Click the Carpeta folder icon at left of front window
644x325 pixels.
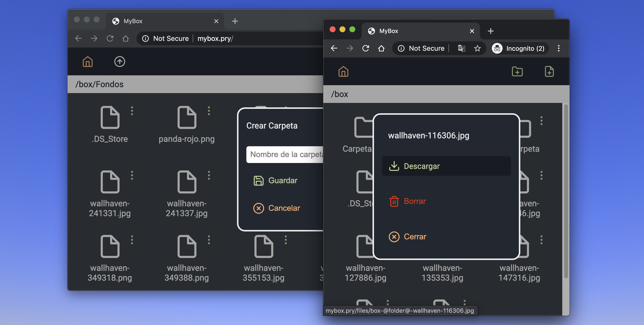tap(363, 127)
